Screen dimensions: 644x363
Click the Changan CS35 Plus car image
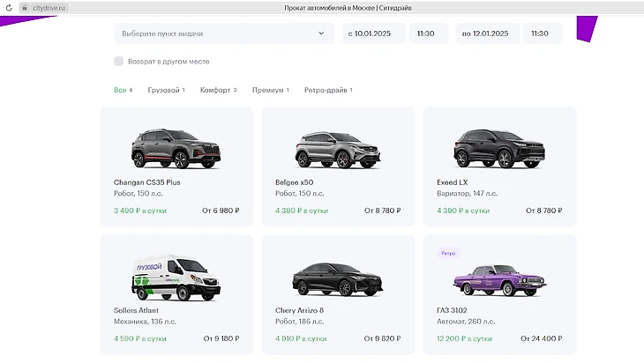click(176, 148)
